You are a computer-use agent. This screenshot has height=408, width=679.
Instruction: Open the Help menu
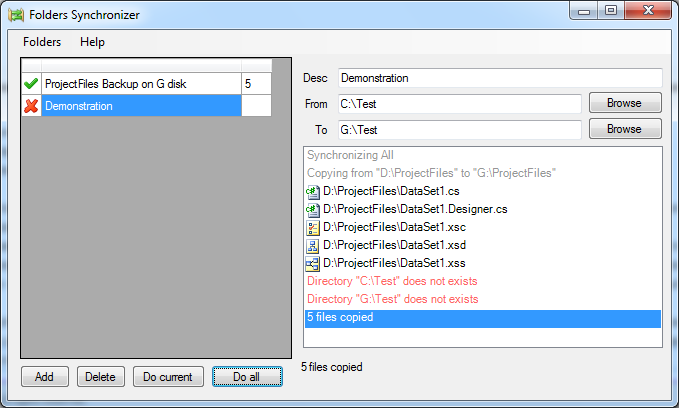(92, 42)
